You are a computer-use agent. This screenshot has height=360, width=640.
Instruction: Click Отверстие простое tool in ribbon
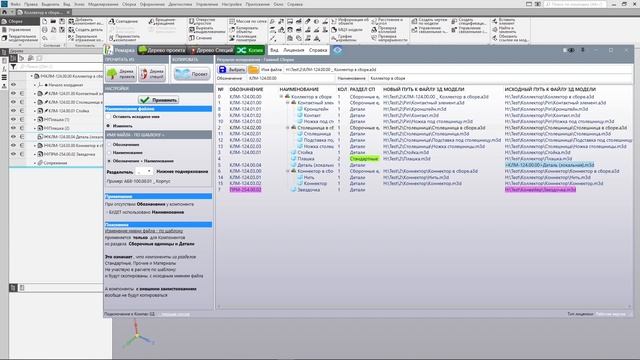pyautogui.click(x=202, y=21)
